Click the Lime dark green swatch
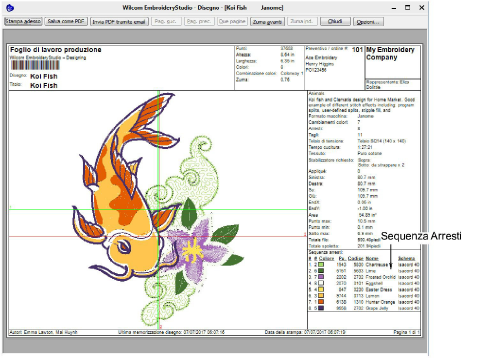Image resolution: width=478 pixels, height=360 pixels. click(321, 271)
